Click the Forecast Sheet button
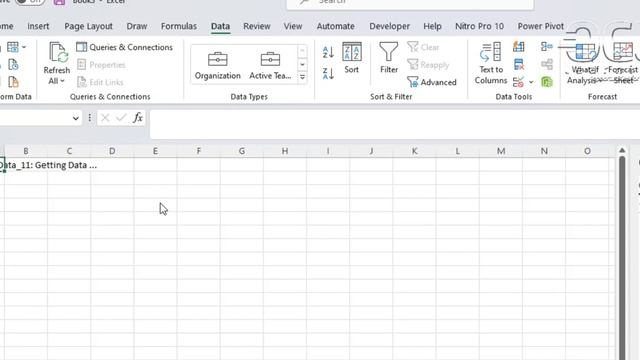640x360 pixels. point(622,63)
